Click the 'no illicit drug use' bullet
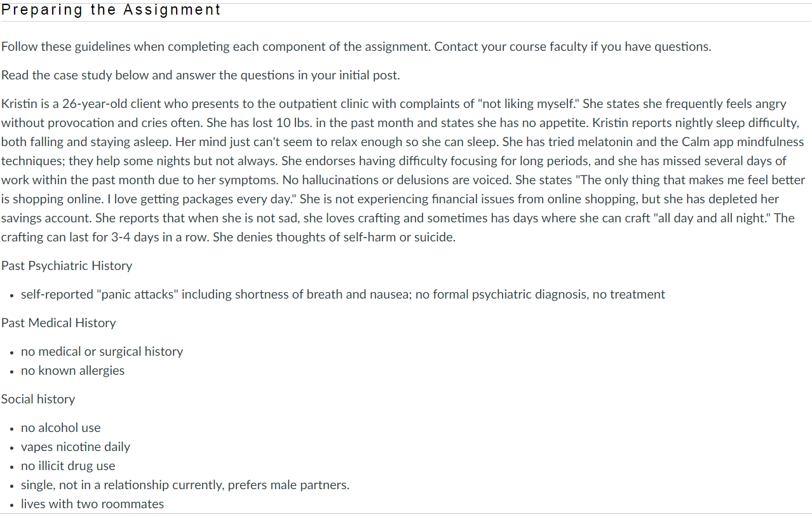Viewport: 812px width, 519px height. point(68,466)
